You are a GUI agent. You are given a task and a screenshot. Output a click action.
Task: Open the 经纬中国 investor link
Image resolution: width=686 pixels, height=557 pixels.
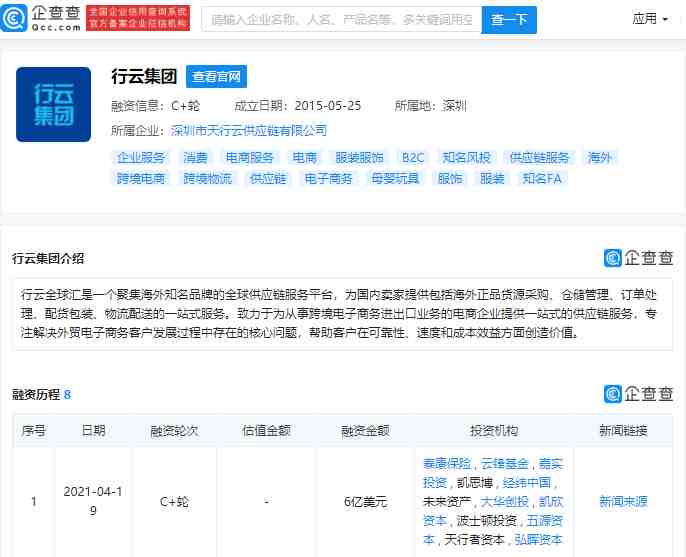click(527, 483)
